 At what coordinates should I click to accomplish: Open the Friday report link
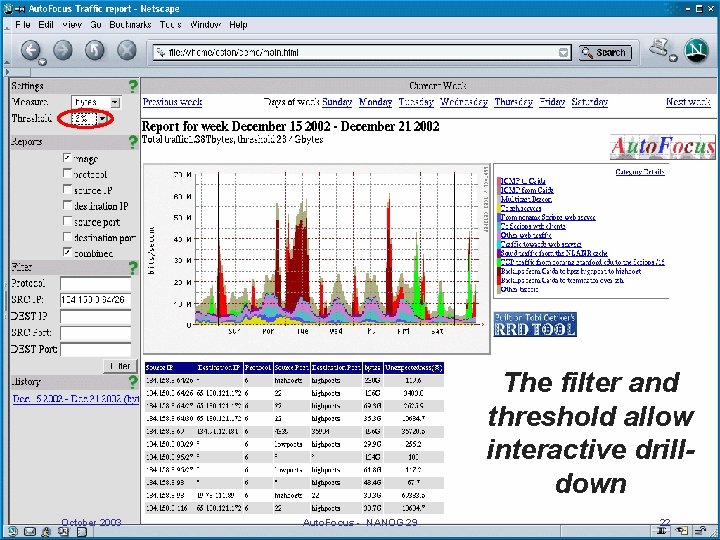(552, 102)
